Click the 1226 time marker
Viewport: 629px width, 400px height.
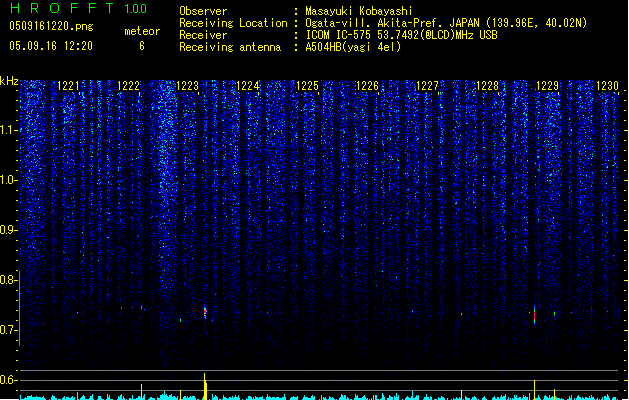click(367, 86)
